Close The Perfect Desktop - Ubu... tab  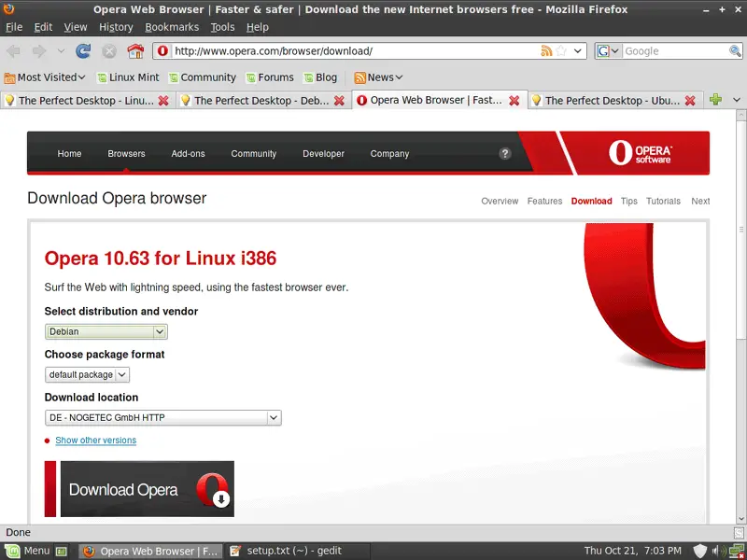[690, 101]
